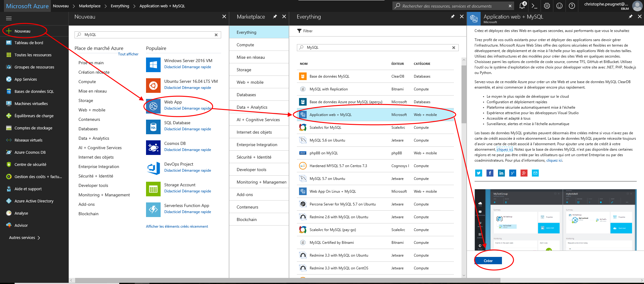The height and width of the screenshot is (284, 644).
Task: Open the notifications bell icon
Action: point(522,6)
